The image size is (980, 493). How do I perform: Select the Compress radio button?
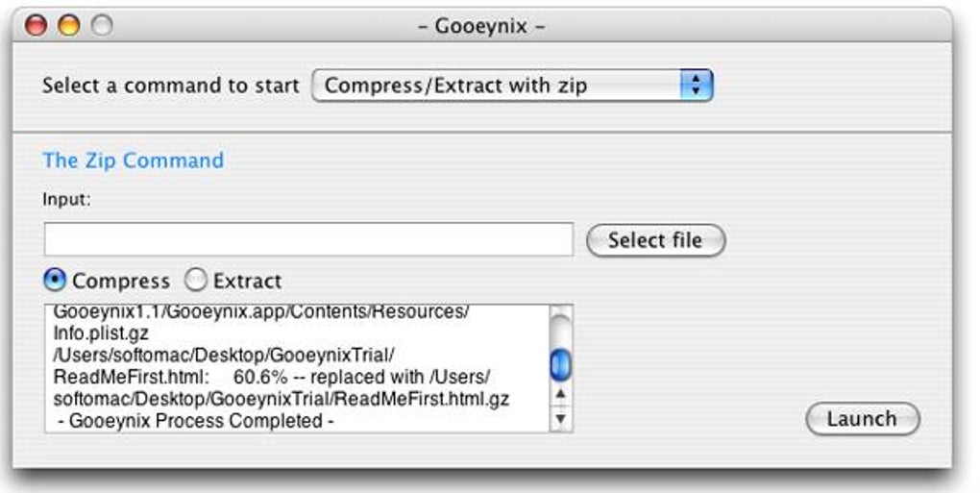pos(56,281)
